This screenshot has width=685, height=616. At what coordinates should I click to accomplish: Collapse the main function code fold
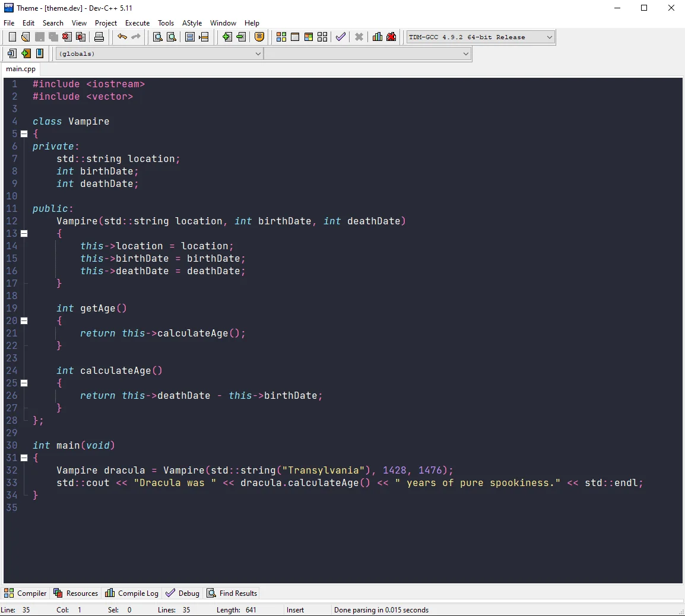tap(24, 458)
